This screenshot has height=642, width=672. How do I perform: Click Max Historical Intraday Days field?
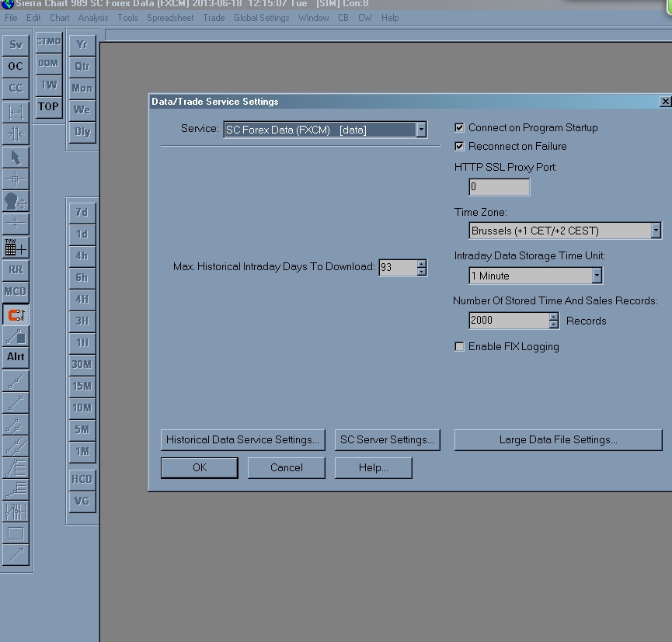click(398, 268)
